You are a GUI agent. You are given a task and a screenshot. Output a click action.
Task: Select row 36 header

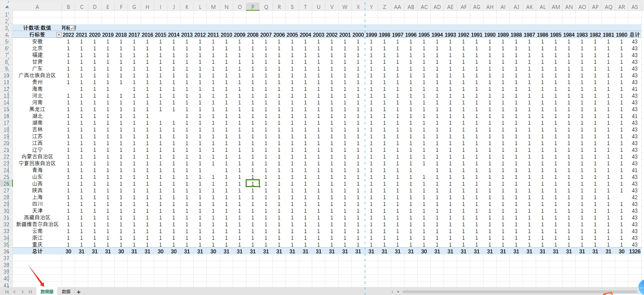click(x=6, y=252)
